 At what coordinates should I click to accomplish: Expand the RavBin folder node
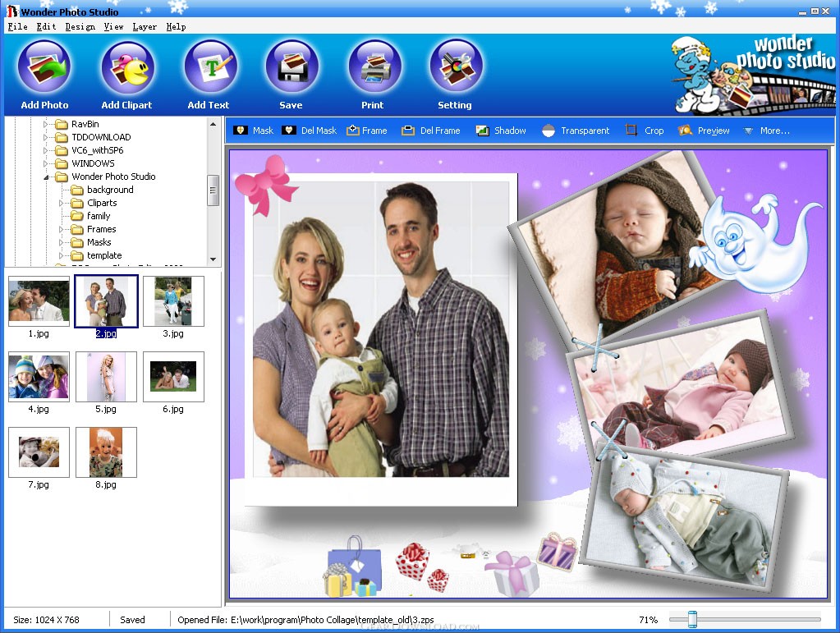[x=46, y=124]
